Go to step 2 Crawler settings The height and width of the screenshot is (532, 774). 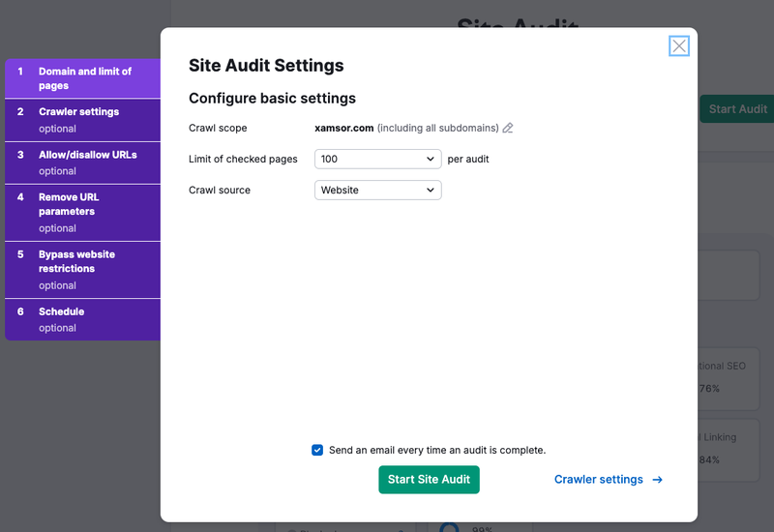click(82, 119)
